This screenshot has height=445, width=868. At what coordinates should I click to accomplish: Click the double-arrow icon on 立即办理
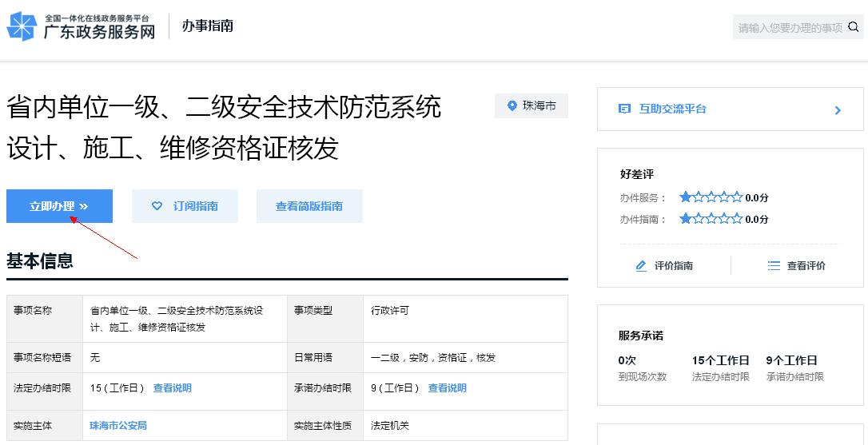(x=84, y=206)
